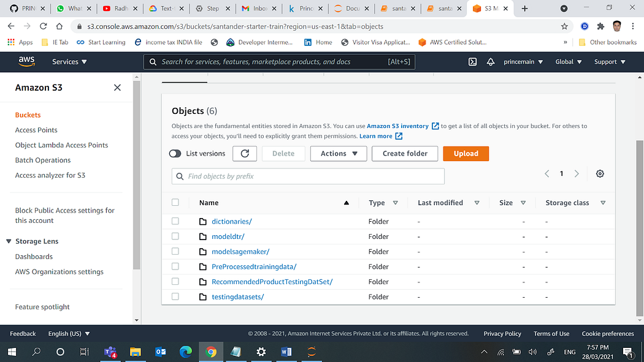Open the testingdatasets/ folder link
This screenshot has width=644, height=362.
click(x=238, y=297)
